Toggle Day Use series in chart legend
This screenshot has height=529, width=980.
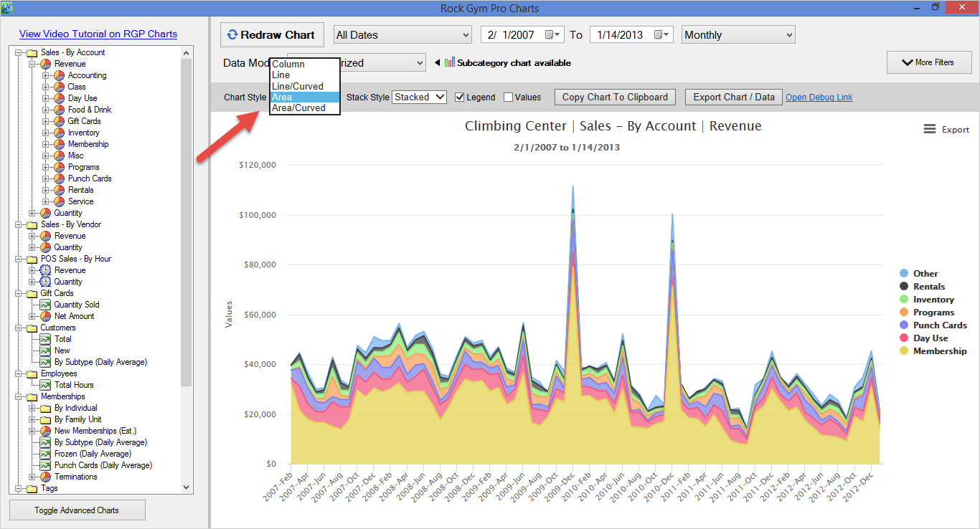coord(924,338)
